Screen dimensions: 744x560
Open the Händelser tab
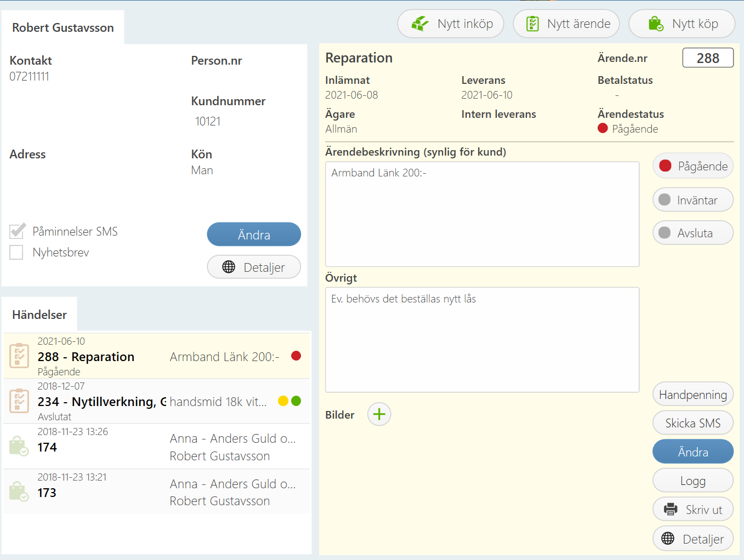pos(39,315)
